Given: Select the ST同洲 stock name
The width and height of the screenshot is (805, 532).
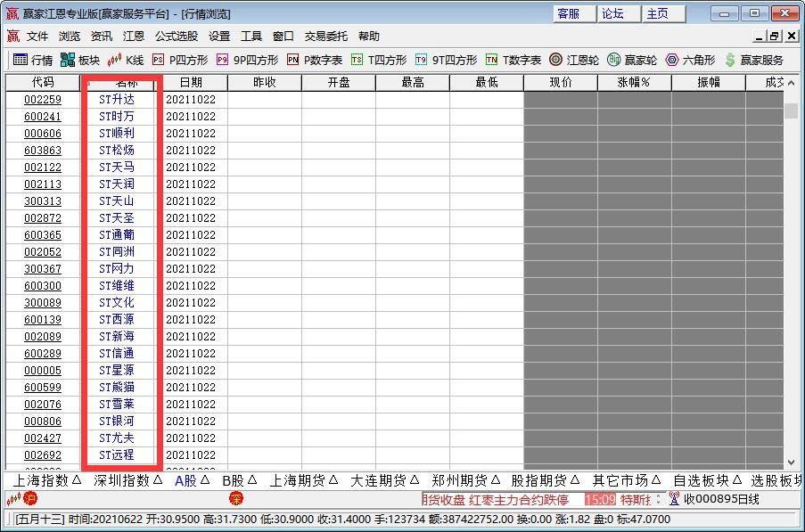Looking at the screenshot, I should coord(117,252).
